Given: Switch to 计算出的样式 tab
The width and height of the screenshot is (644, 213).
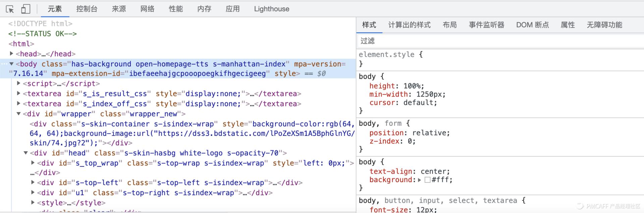Looking at the screenshot, I should click(409, 25).
